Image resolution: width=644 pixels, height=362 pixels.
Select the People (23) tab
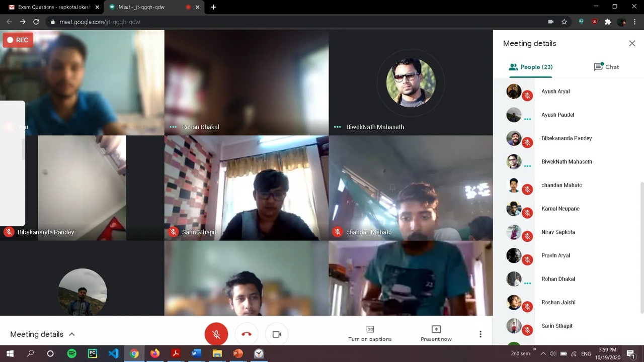tap(531, 67)
